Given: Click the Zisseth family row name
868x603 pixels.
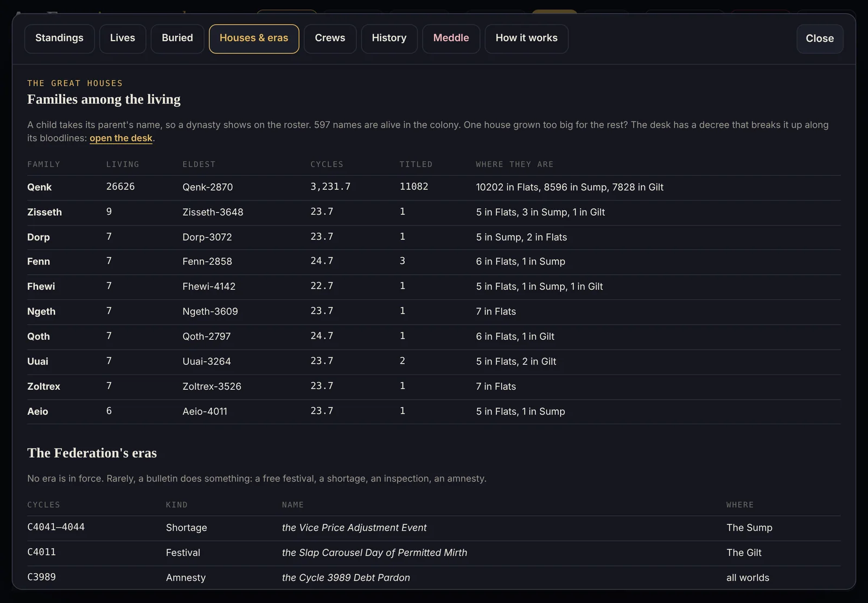Looking at the screenshot, I should pyautogui.click(x=44, y=212).
